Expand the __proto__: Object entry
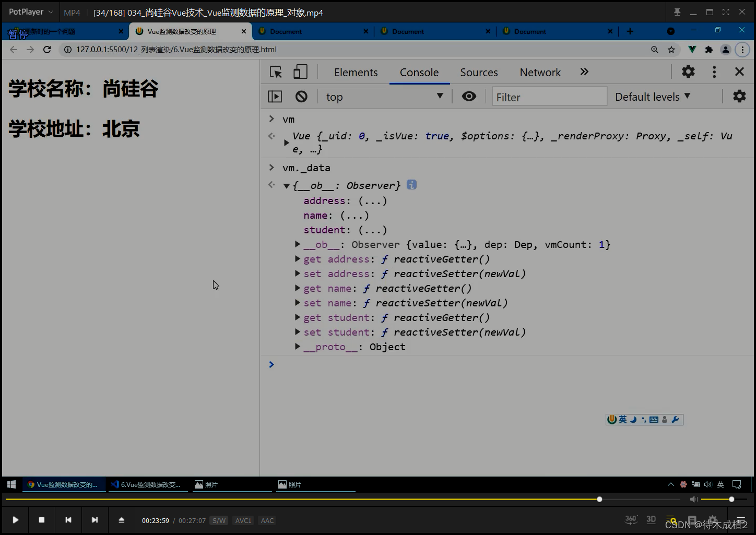Viewport: 756px width, 535px height. point(297,347)
